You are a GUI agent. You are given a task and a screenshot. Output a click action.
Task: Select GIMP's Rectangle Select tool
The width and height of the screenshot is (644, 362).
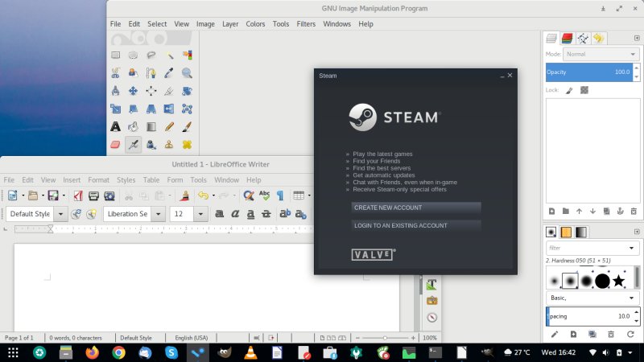click(115, 55)
